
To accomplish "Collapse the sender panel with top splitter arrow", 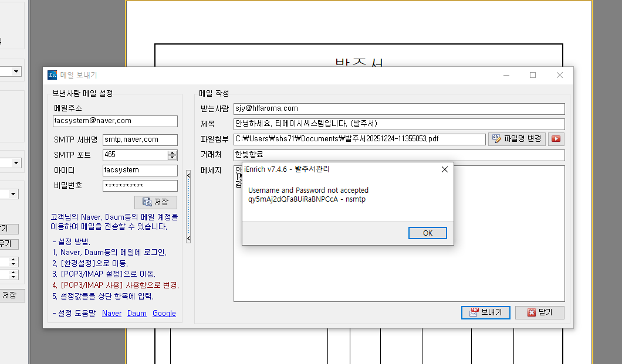I will coord(188,174).
